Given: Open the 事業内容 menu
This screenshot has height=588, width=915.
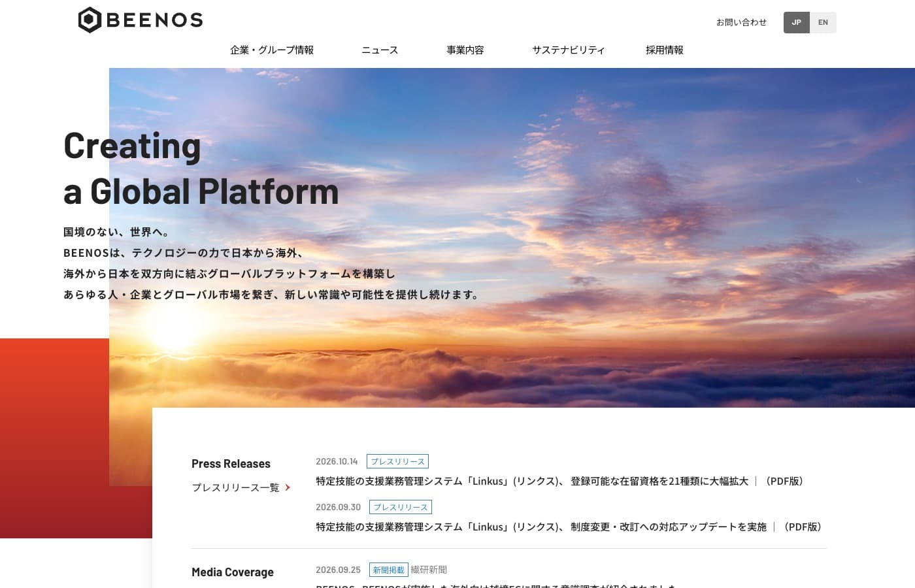Looking at the screenshot, I should pos(465,50).
